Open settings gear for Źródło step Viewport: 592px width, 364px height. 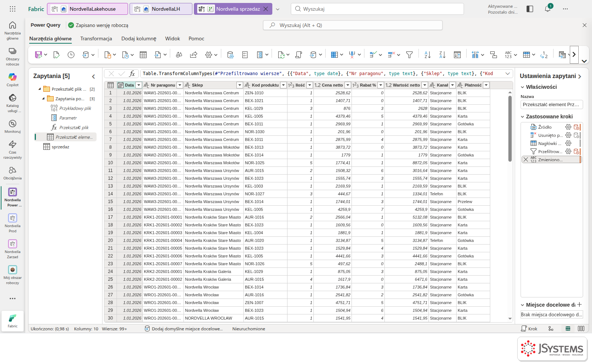568,127
